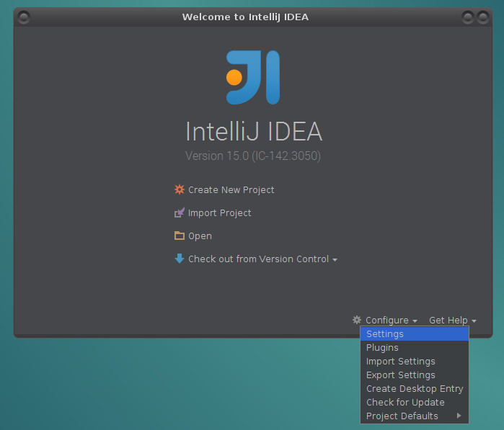Click the Import Project arrow icon
This screenshot has width=504, height=430.
(x=180, y=212)
